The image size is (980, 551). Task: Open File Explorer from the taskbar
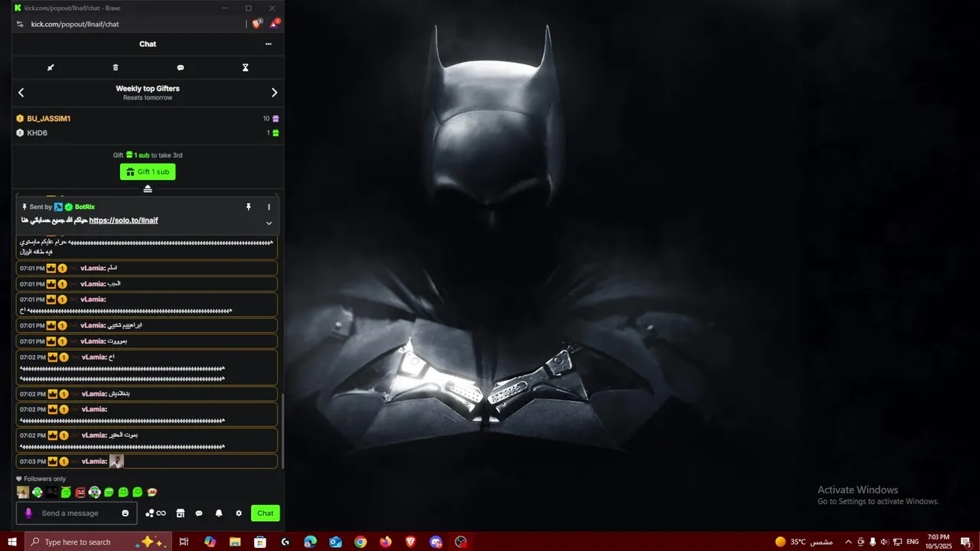coord(235,542)
